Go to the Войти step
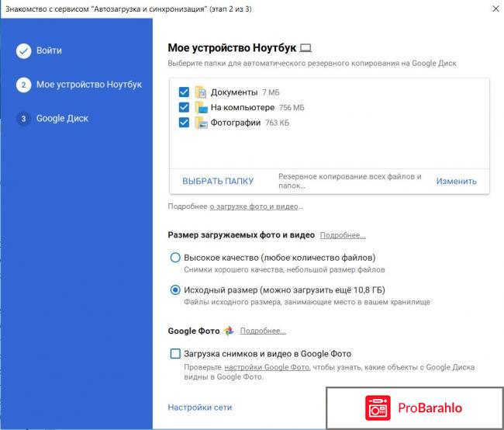Viewport: 504px width, 430px height. (x=49, y=50)
